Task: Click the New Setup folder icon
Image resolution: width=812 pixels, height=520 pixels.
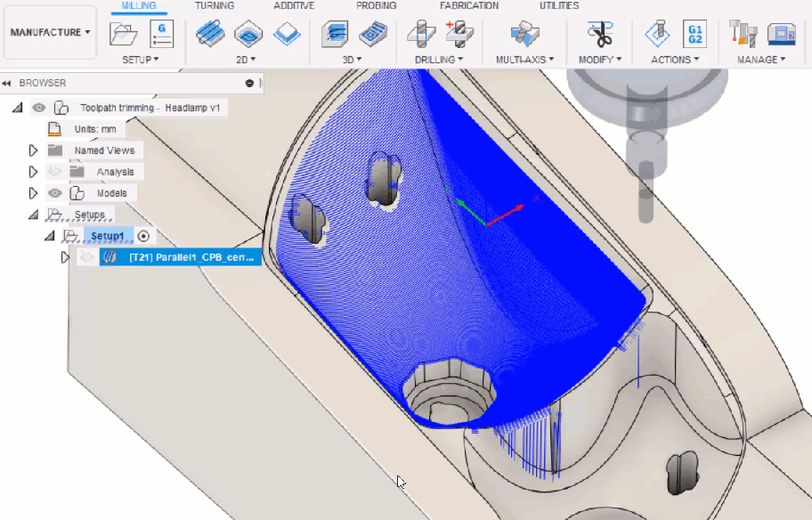Action: click(x=123, y=35)
